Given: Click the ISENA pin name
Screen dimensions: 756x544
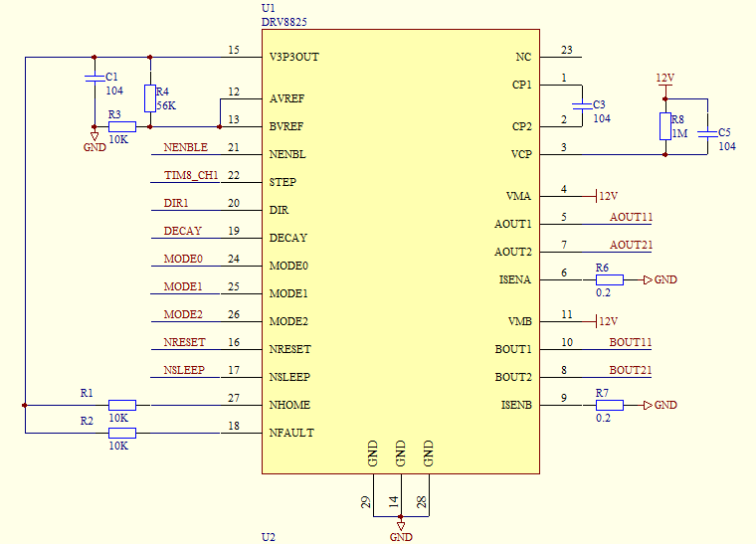Looking at the screenshot, I should coord(515,279).
